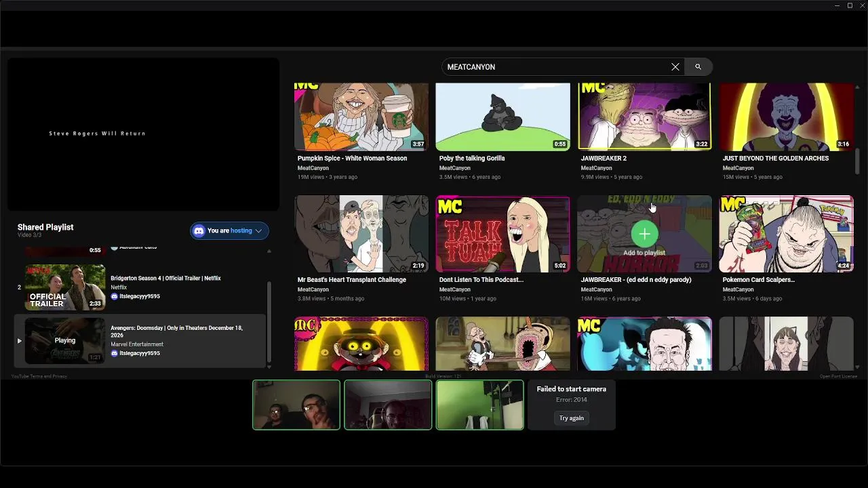Image resolution: width=868 pixels, height=488 pixels.
Task: Open the YouTube Terms and Privacy link
Action: [39, 376]
